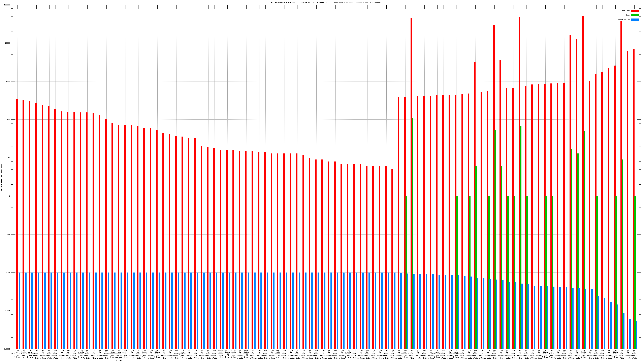Viewport: 644px width, 362px height.
Task: Click the RBL Statistics chart title
Action: click(x=325, y=2)
